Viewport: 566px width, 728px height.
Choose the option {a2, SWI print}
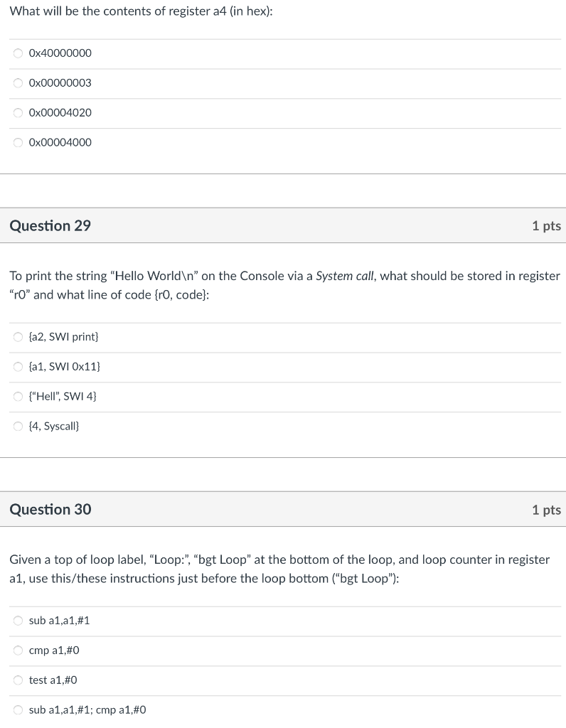(x=18, y=337)
